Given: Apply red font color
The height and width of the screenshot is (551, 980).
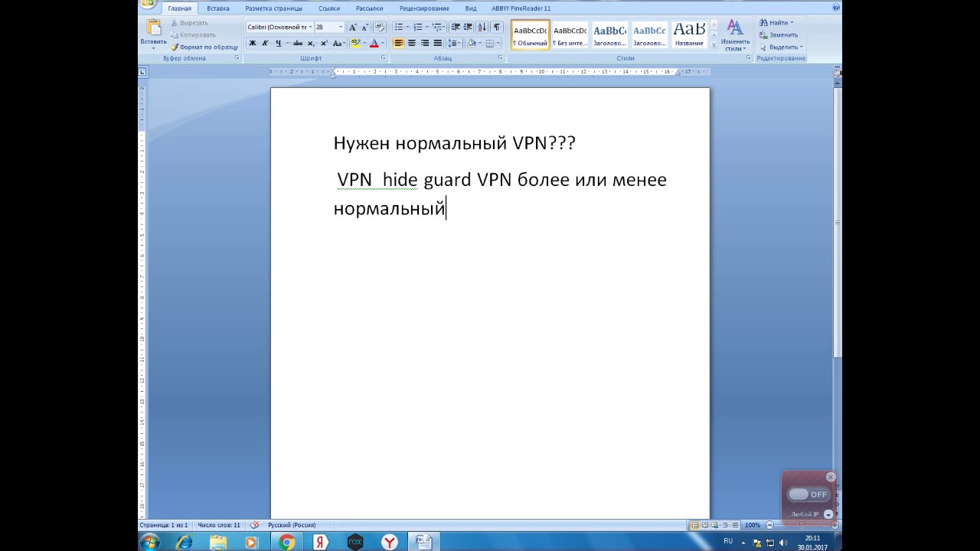Looking at the screenshot, I should pyautogui.click(x=374, y=44).
